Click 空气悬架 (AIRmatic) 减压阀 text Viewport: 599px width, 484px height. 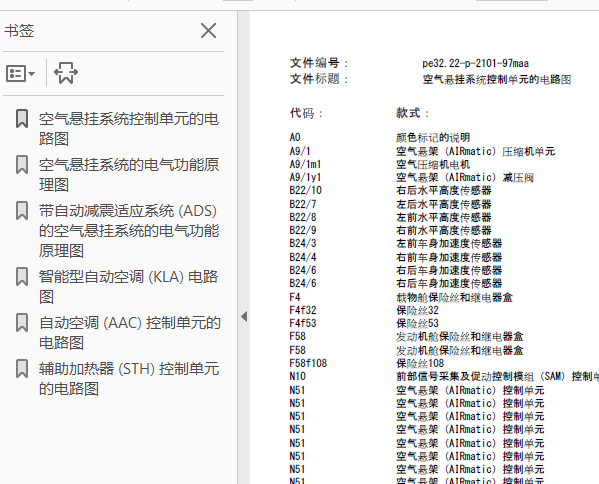pyautogui.click(x=465, y=177)
